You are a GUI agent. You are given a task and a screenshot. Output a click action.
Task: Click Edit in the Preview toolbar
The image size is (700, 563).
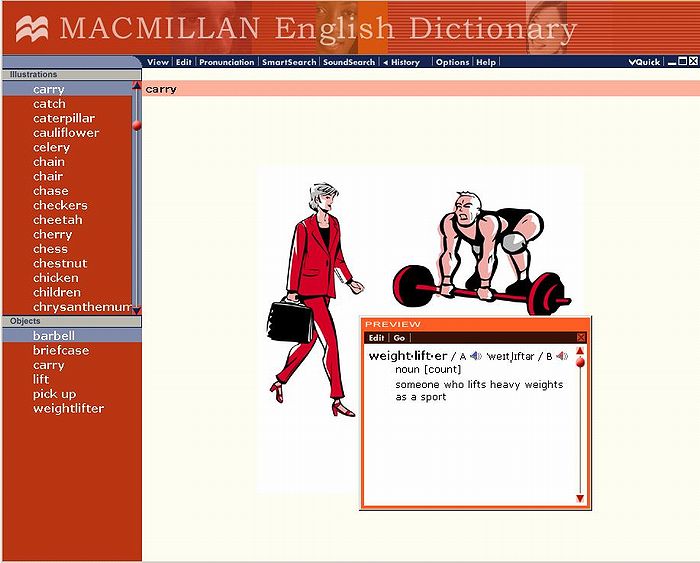click(376, 338)
